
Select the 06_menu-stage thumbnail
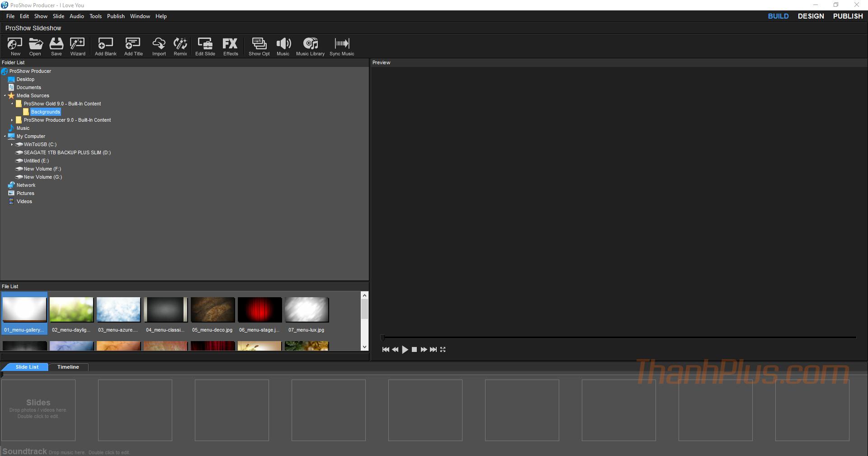click(259, 310)
